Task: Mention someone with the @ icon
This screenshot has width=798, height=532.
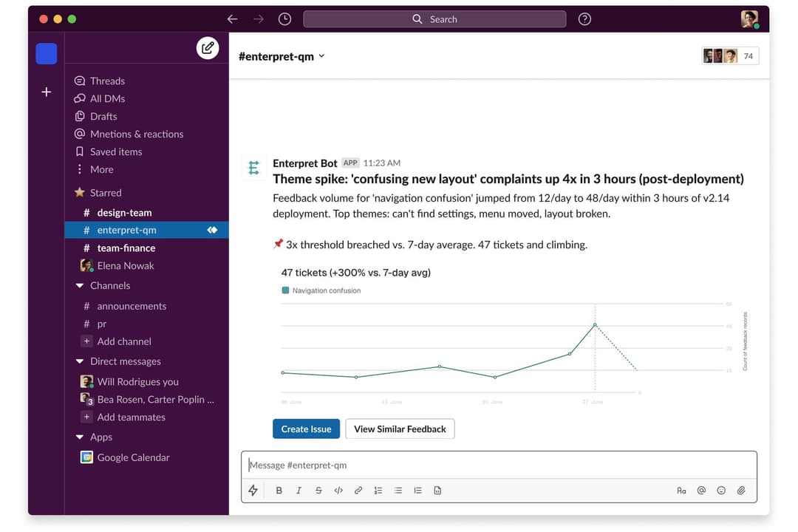Action: (701, 491)
